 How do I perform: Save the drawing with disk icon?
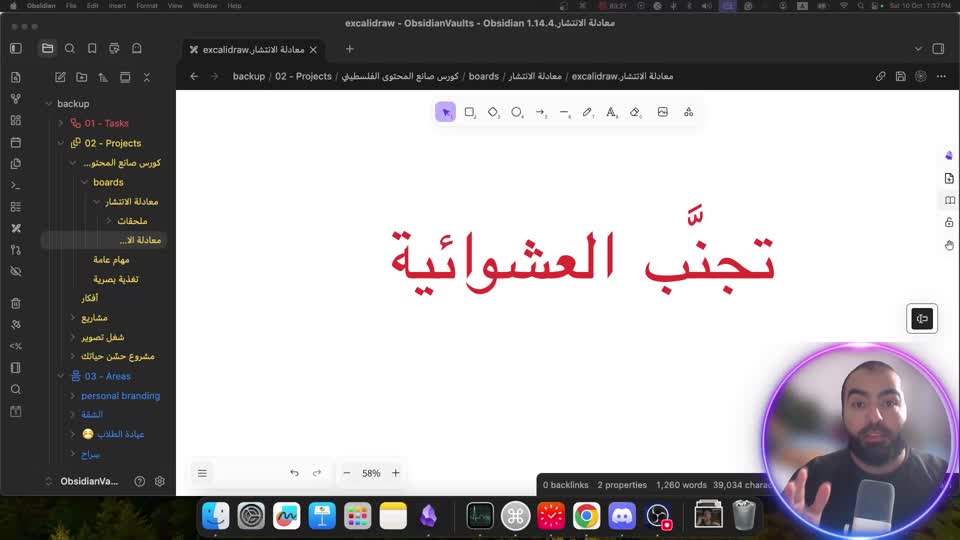(901, 77)
